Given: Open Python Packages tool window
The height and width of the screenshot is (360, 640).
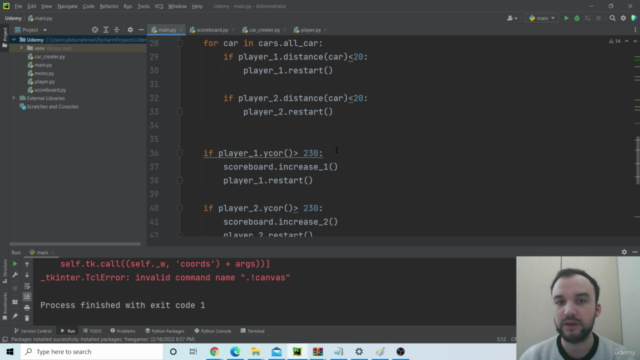Looking at the screenshot, I should click(165, 331).
